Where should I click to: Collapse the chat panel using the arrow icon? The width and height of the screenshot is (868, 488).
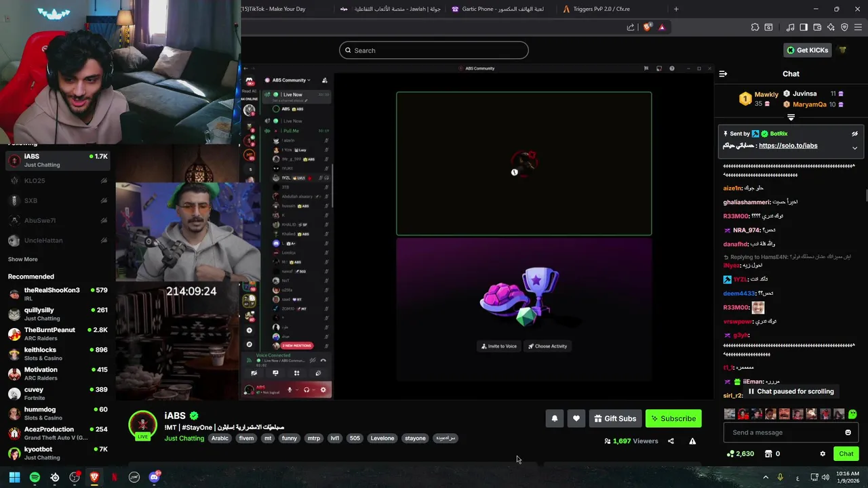723,74
